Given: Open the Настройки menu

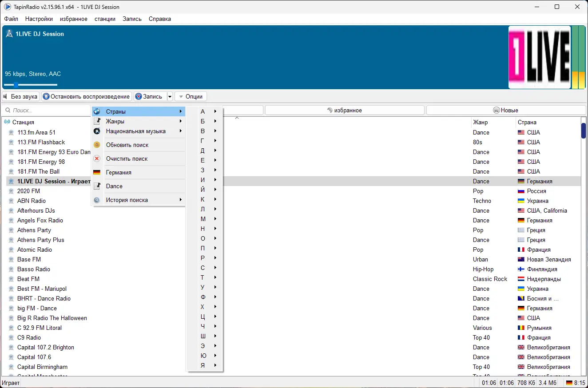Looking at the screenshot, I should pyautogui.click(x=39, y=19).
